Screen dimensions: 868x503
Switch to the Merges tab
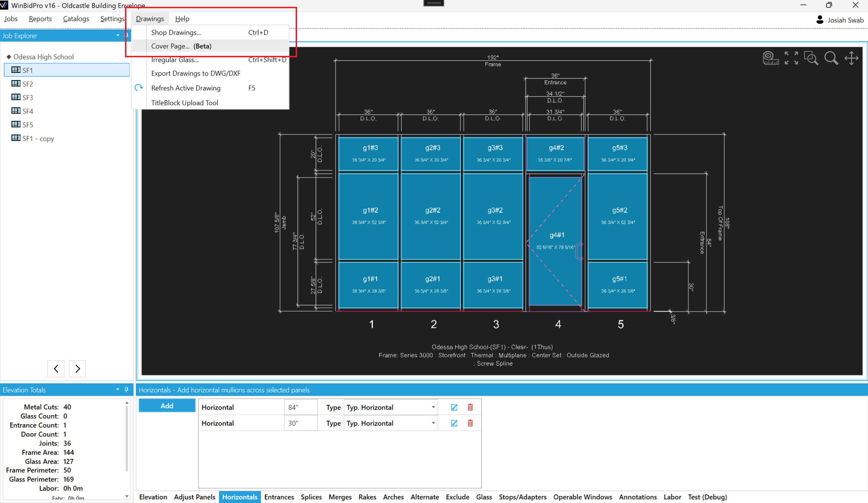[x=340, y=497]
